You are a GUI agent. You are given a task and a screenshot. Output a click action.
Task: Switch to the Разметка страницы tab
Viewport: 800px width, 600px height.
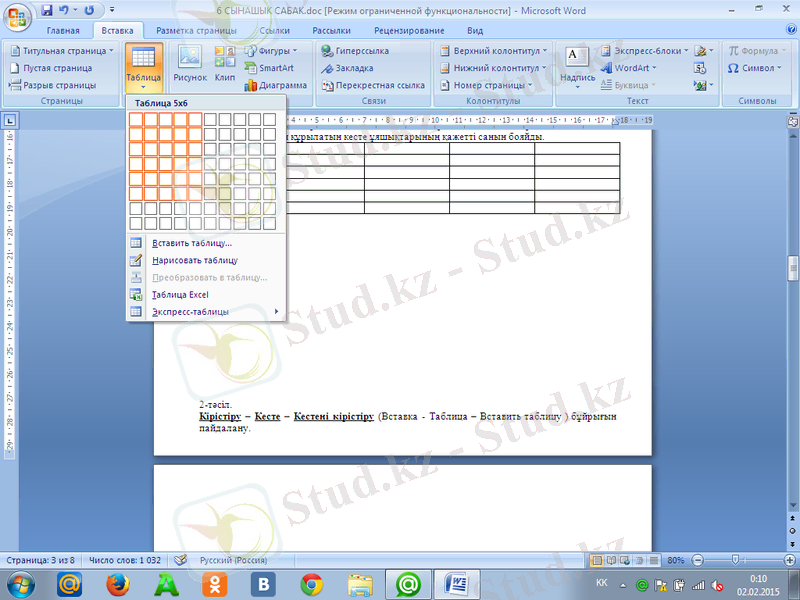pos(195,31)
